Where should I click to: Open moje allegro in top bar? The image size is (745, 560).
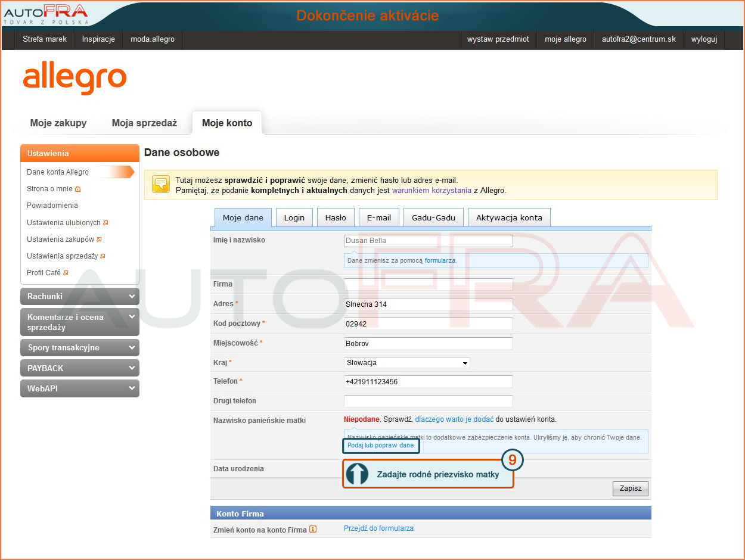566,39
